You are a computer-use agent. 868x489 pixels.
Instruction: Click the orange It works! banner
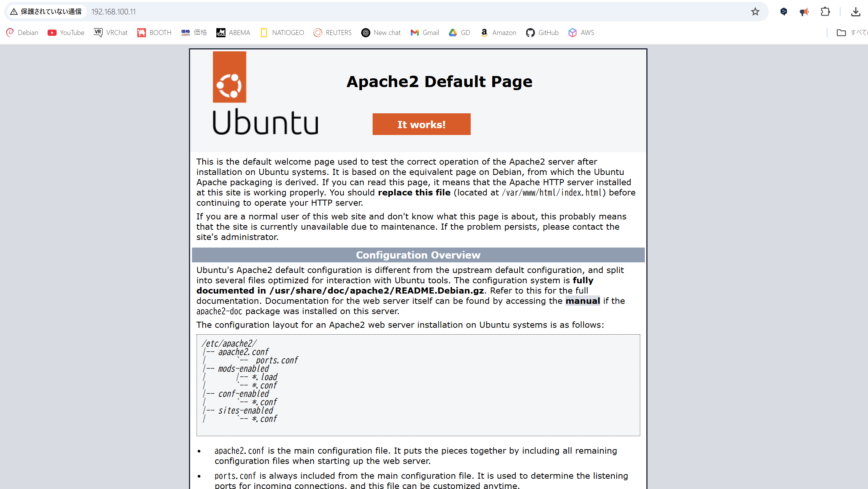click(421, 124)
